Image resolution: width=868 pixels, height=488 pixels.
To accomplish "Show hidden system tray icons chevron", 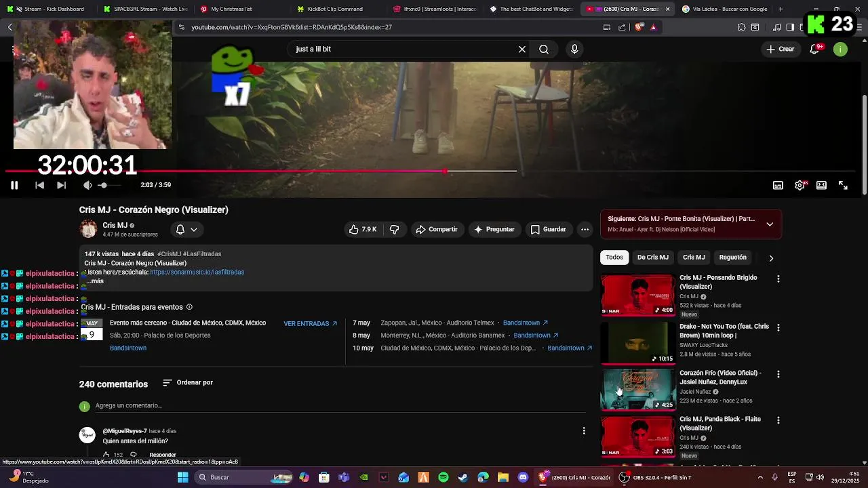I will [759, 477].
